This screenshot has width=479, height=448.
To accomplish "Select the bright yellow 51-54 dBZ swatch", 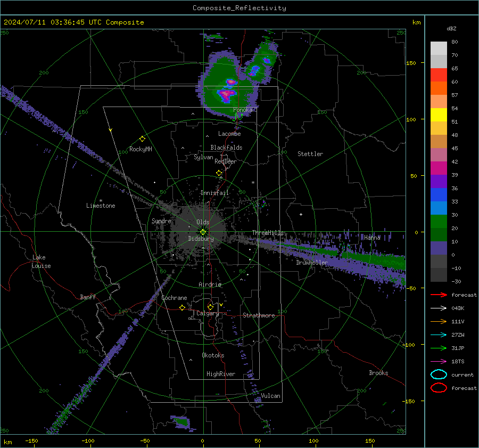I will point(439,115).
